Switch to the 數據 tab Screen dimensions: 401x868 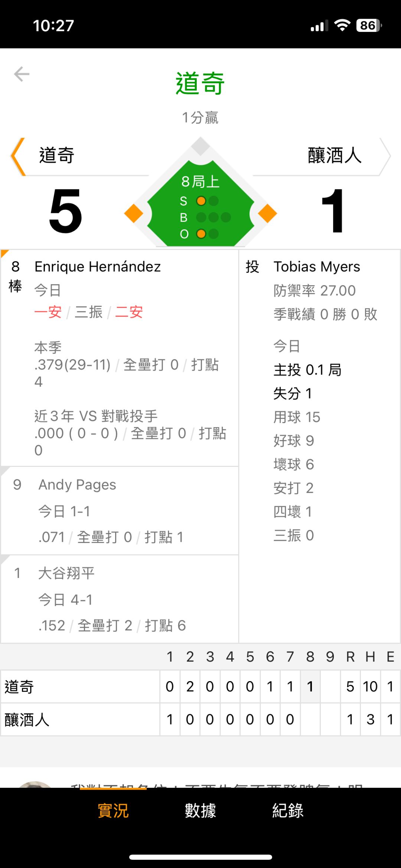click(x=200, y=810)
